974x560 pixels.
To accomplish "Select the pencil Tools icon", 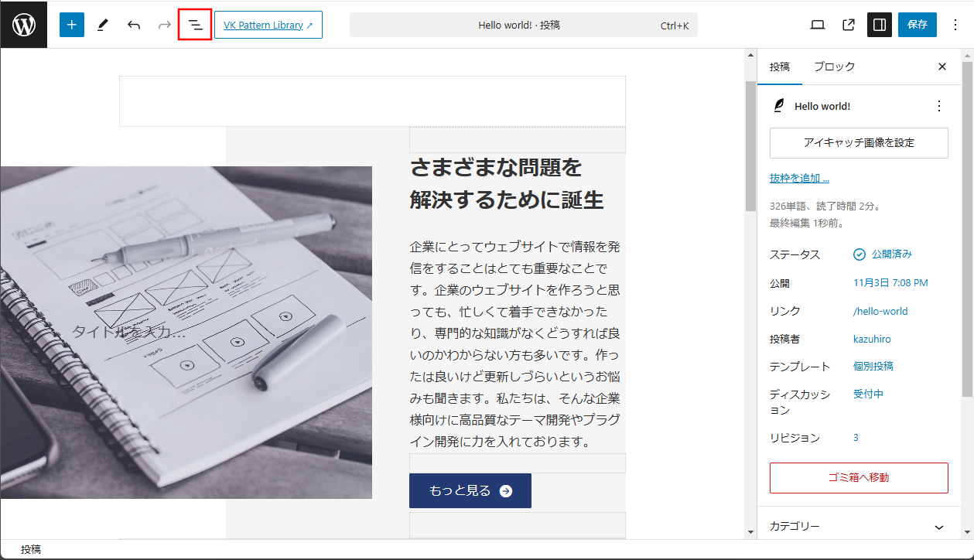I will (103, 25).
